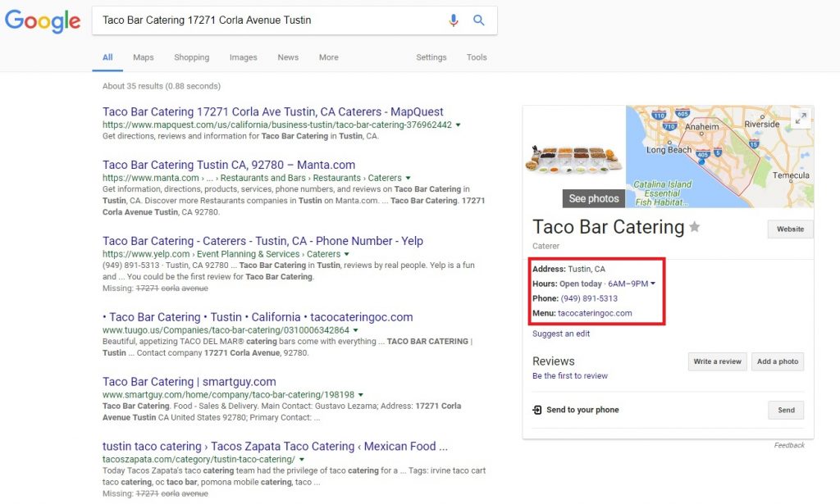Open dropdown arrow beside Yelp Caterers breadcrumb
The image size is (840, 504).
[347, 254]
